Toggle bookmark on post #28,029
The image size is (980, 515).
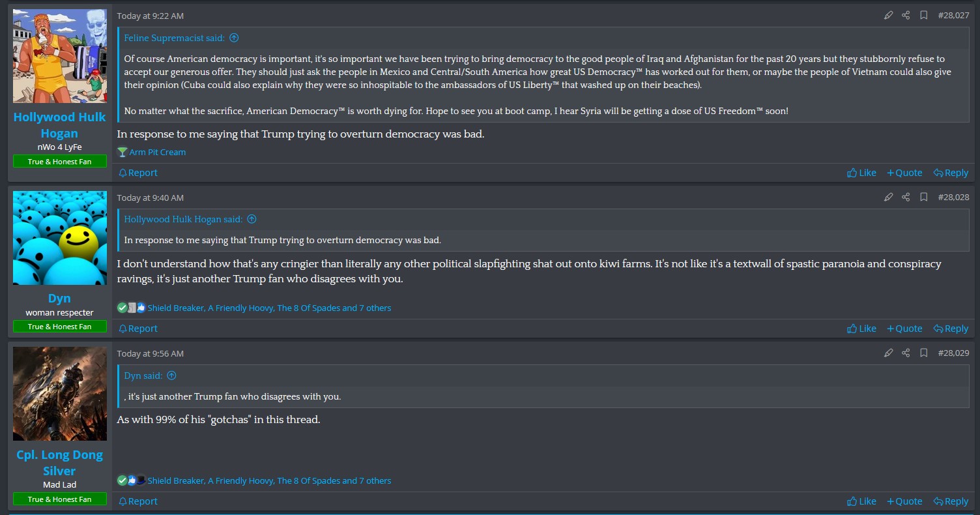pos(923,353)
